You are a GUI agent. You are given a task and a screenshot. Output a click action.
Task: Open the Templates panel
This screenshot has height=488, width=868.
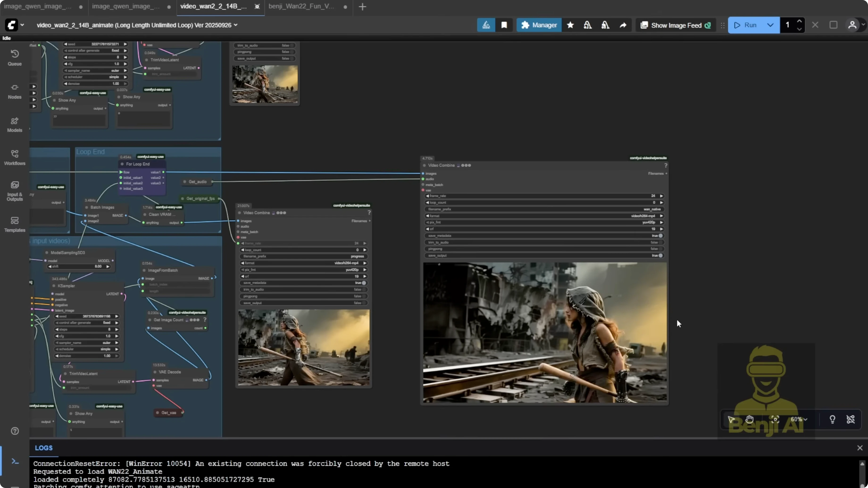click(14, 224)
